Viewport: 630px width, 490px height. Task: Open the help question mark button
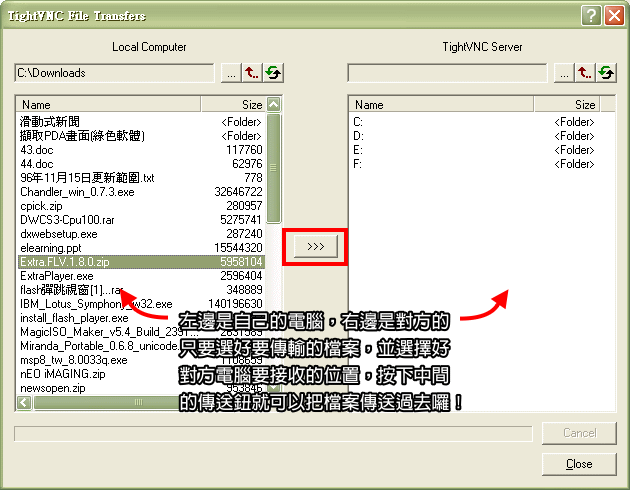[591, 16]
